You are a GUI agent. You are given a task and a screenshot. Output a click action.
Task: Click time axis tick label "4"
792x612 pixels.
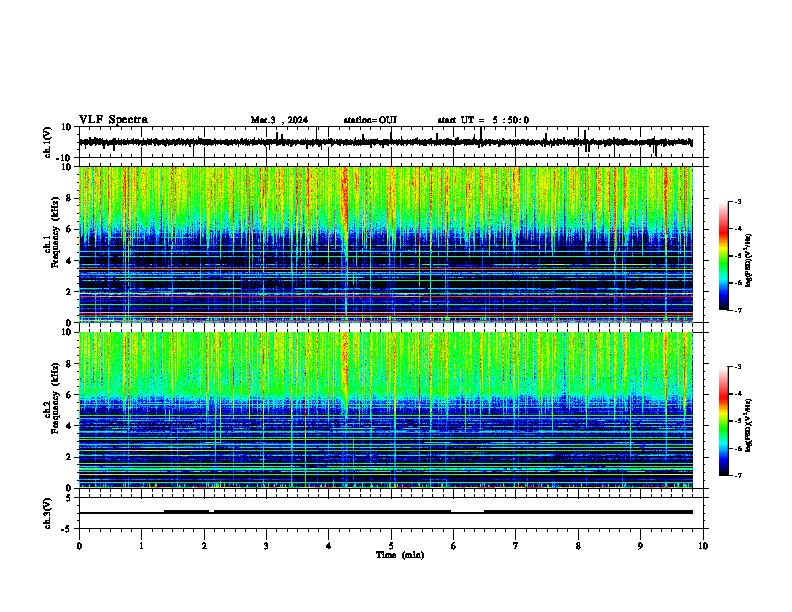[x=329, y=546]
